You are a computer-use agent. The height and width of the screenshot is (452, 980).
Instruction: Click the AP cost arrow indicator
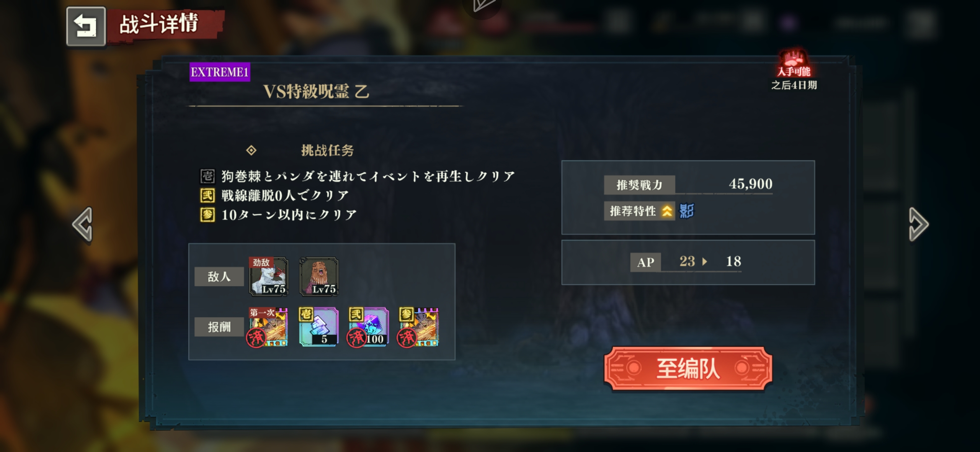(704, 262)
